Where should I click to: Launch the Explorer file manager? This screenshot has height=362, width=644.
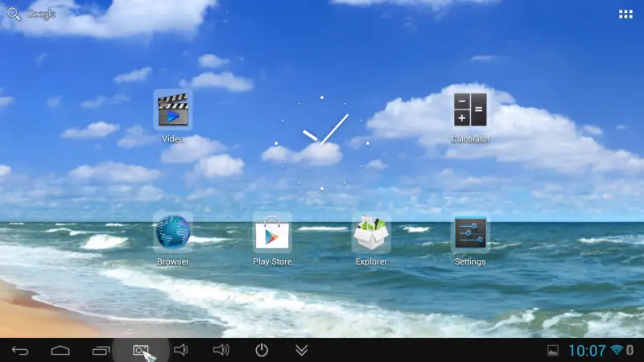coord(371,233)
